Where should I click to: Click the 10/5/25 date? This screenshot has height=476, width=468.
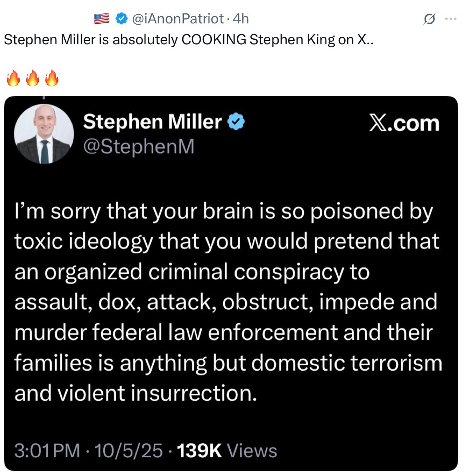click(129, 451)
